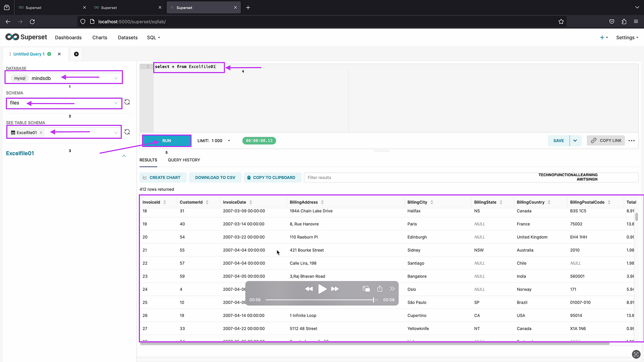Viewport: 644px width, 362px height.
Task: Open the Dashboards menu item
Action: (x=68, y=37)
